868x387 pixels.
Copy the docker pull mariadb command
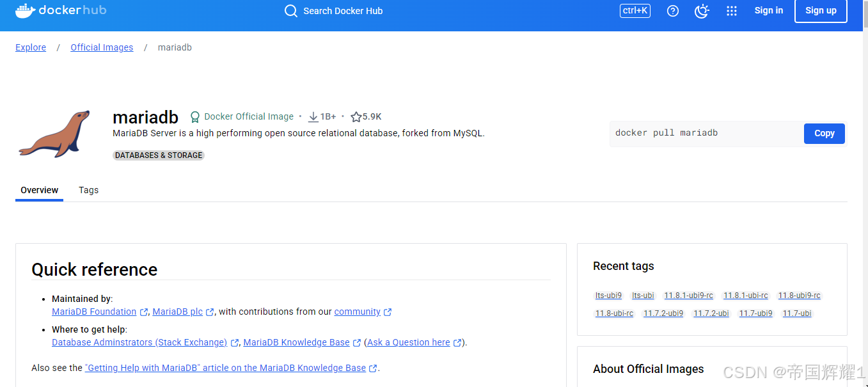point(824,133)
